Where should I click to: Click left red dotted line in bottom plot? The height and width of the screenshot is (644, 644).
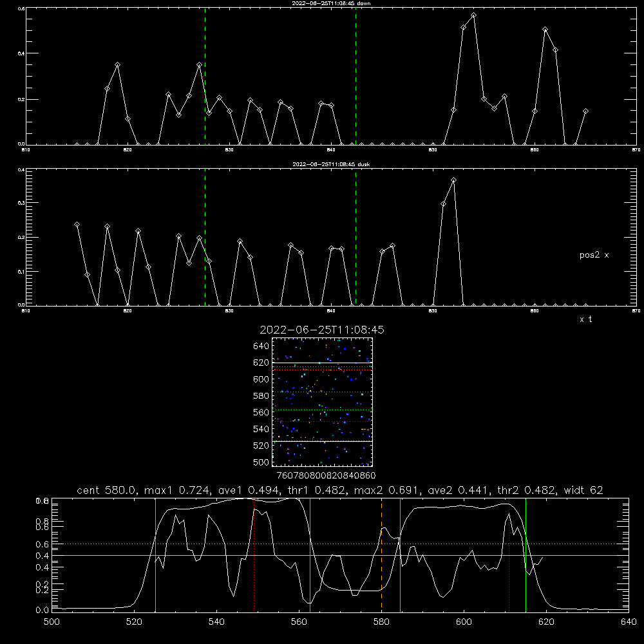pyautogui.click(x=254, y=554)
